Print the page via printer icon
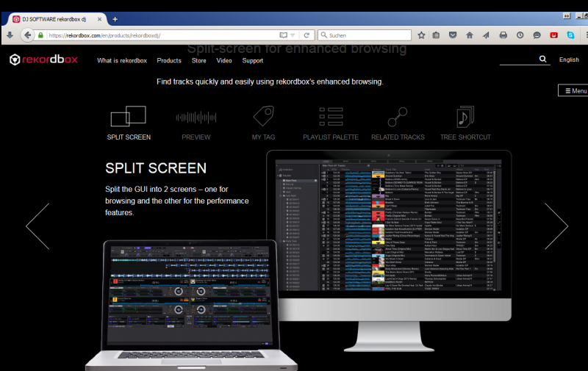The width and height of the screenshot is (588, 371). pos(503,35)
